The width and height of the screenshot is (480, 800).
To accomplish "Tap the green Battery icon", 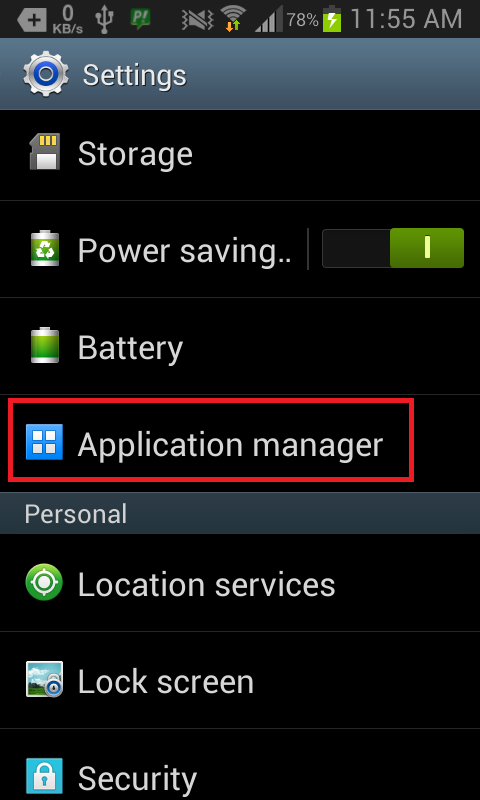I will (x=44, y=345).
